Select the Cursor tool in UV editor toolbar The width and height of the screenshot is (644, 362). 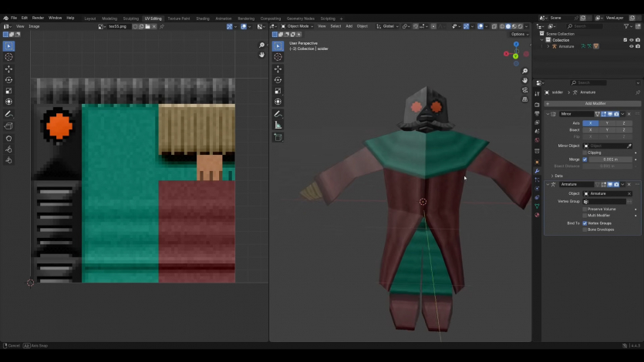8,57
